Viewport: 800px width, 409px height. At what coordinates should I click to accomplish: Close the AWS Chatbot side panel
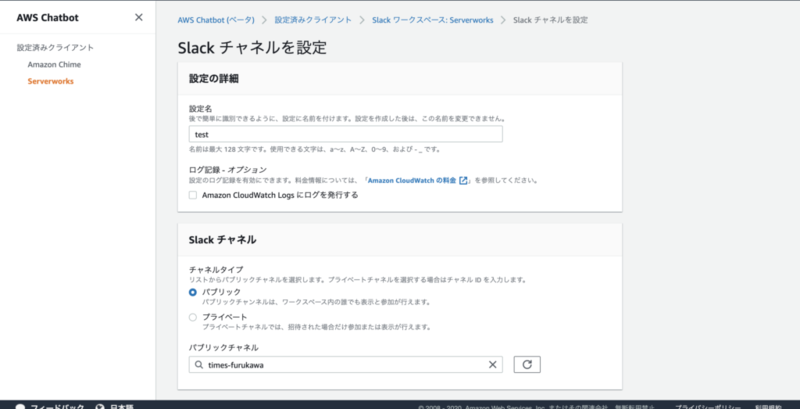(x=139, y=17)
